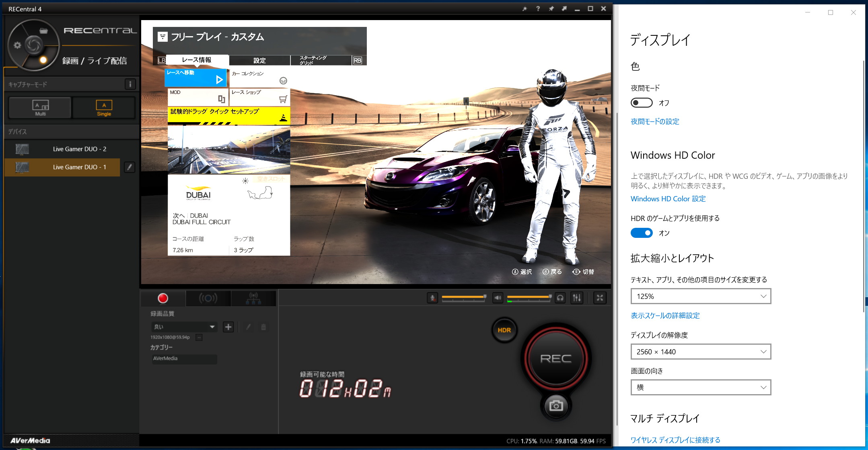Open the 125% scale dropdown
This screenshot has height=450, width=868.
701,297
